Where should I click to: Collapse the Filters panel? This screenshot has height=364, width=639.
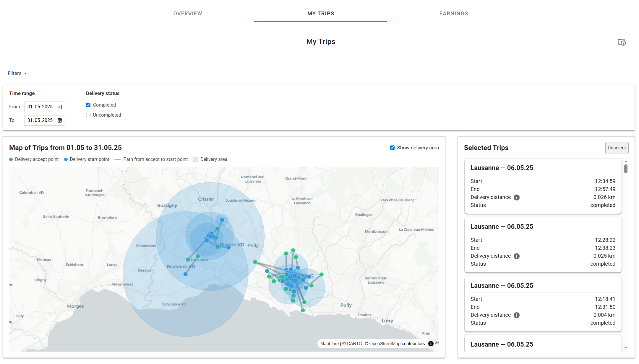click(17, 74)
